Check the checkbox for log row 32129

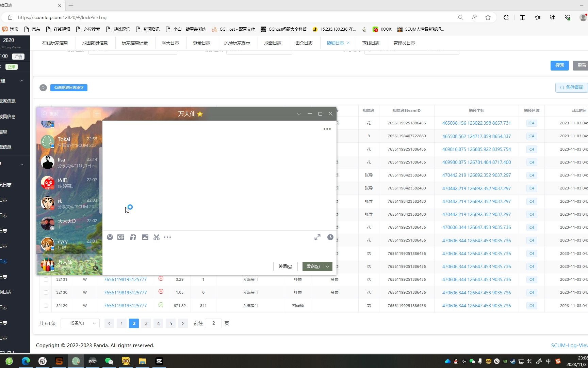pos(46,306)
